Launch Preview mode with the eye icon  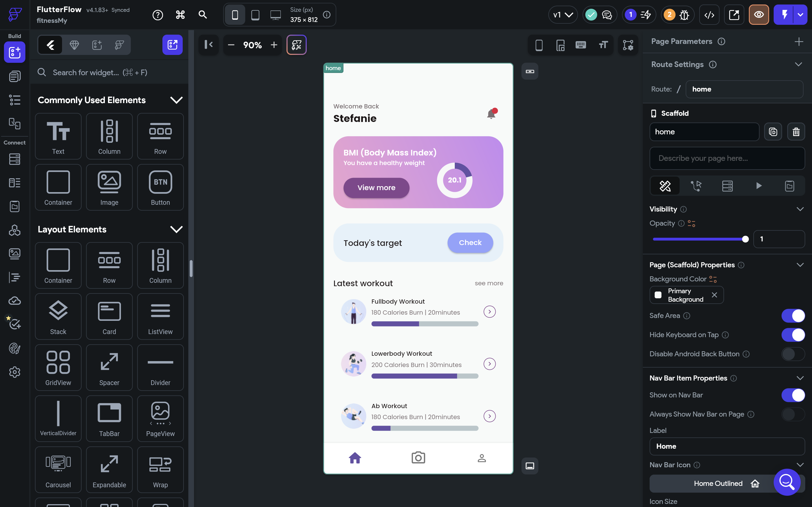point(759,15)
